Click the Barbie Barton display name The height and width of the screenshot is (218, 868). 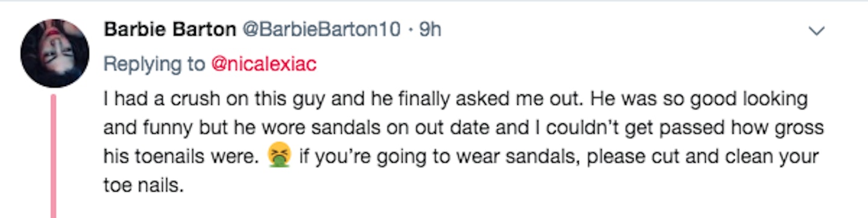coord(169,30)
